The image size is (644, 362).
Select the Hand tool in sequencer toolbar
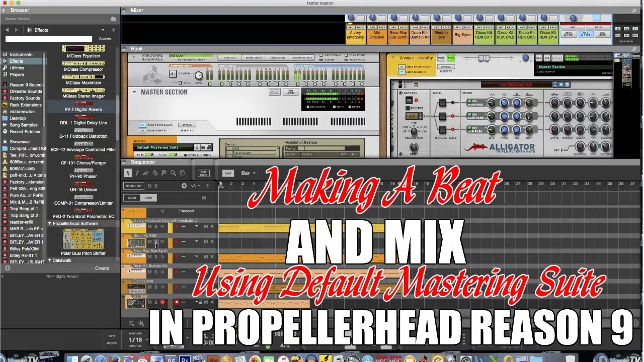coord(182,173)
